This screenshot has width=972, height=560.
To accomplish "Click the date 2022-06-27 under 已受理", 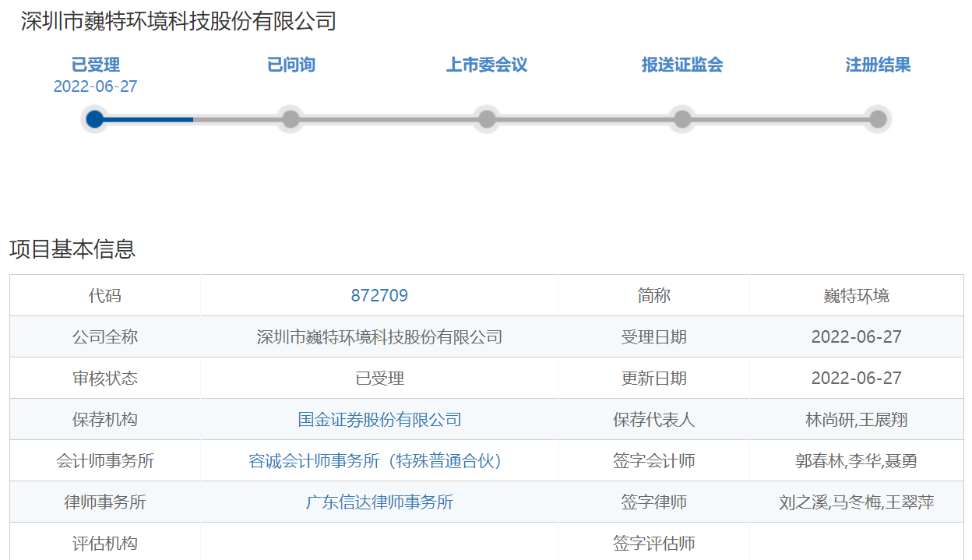I will [x=95, y=86].
